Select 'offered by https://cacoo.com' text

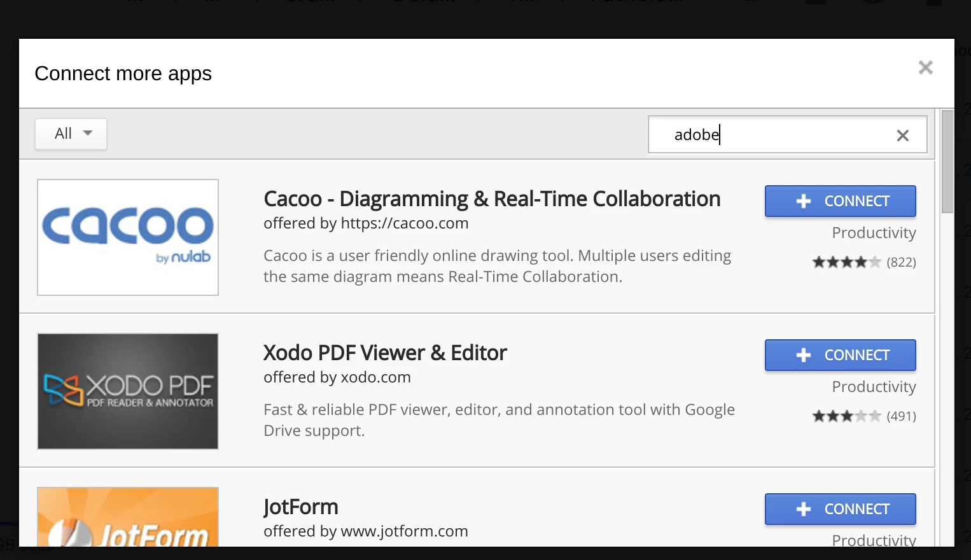[x=366, y=223]
